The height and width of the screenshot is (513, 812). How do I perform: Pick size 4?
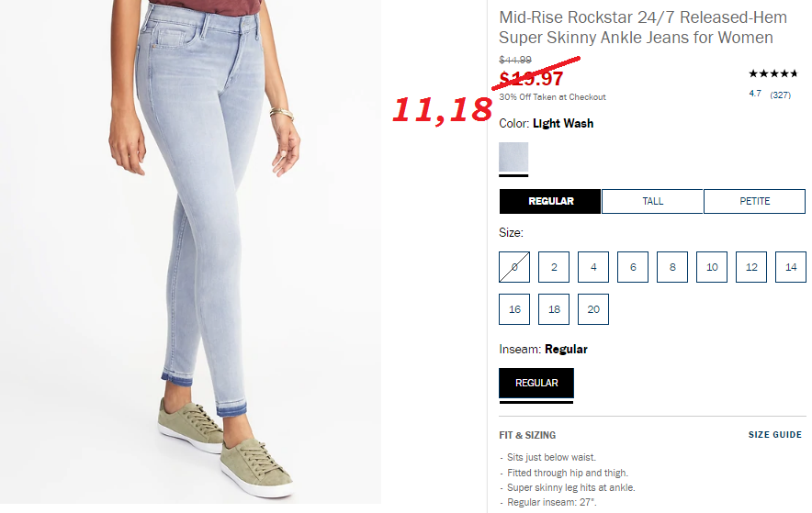[x=593, y=267]
